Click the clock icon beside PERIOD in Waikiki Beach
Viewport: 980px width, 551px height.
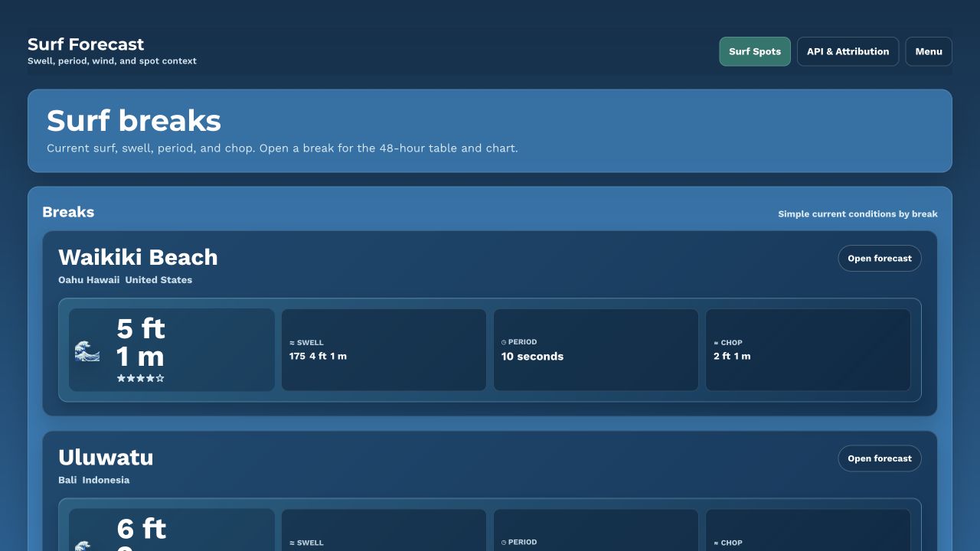pos(504,342)
